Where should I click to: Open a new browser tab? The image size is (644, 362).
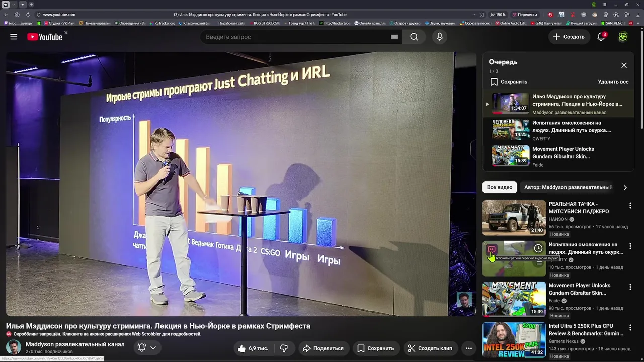pyautogui.click(x=31, y=5)
